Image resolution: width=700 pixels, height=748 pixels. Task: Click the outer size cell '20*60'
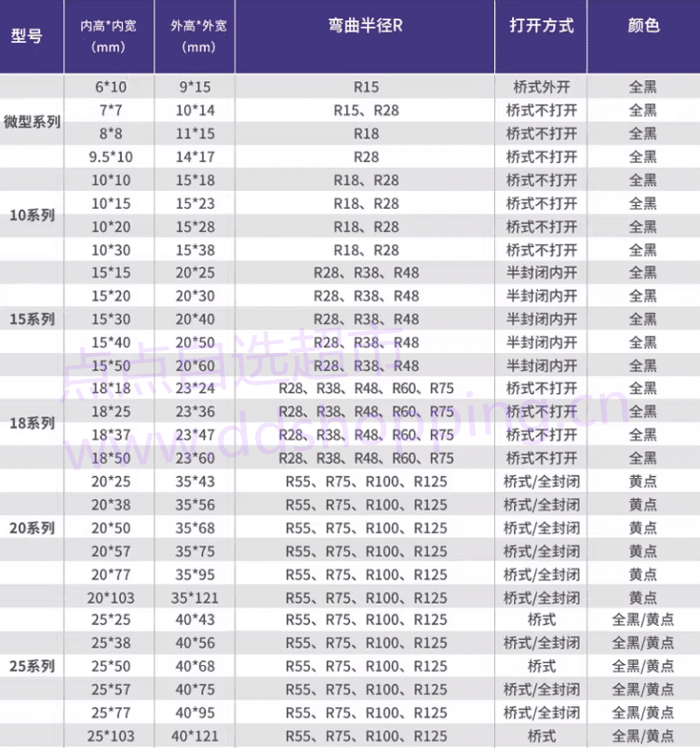pos(195,366)
